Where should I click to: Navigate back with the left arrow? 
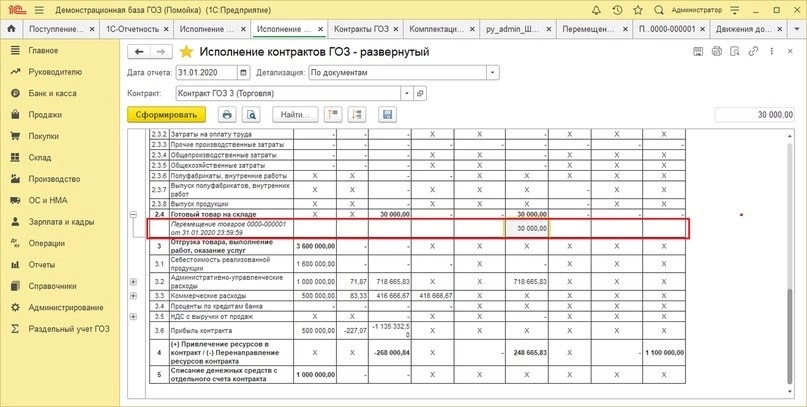pos(139,51)
